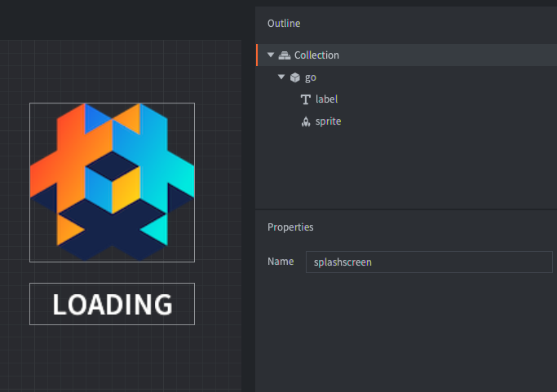Select the LOADING text label in the scene
557x392 pixels.
point(112,304)
